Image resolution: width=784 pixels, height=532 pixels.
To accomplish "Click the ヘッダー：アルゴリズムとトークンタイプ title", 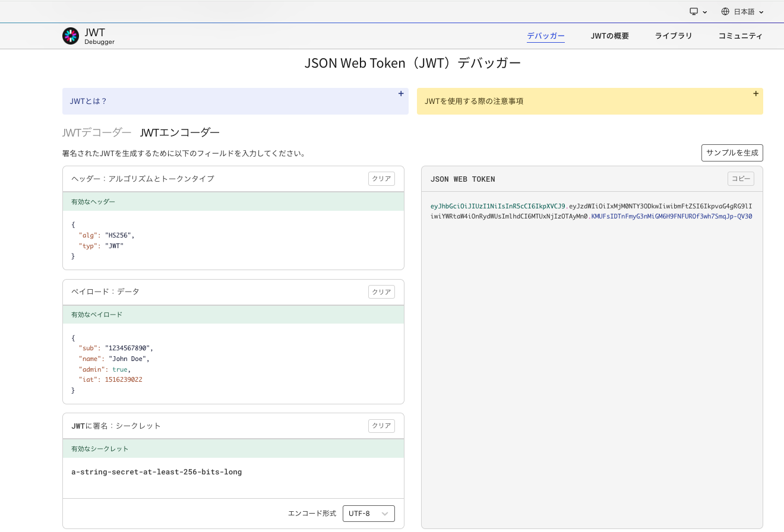I will click(143, 179).
